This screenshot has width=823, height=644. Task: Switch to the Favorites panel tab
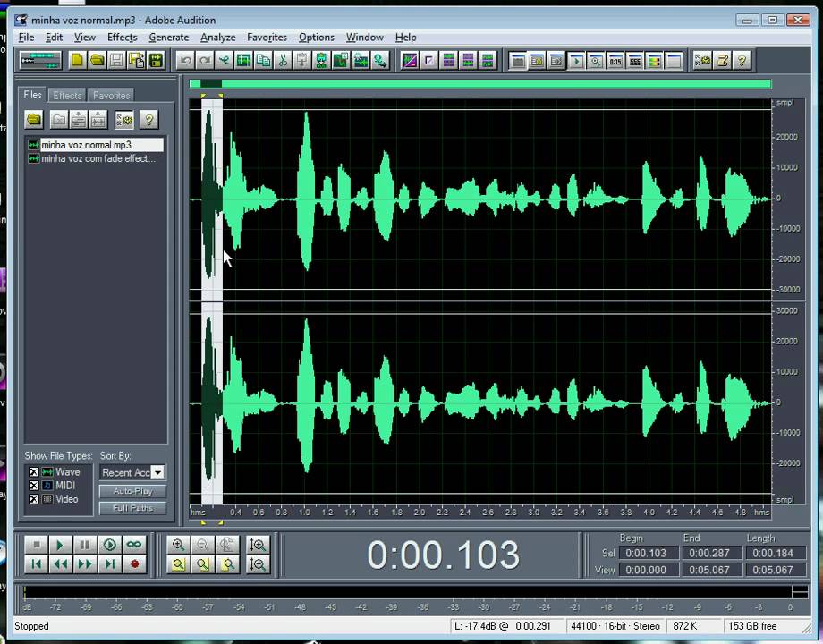coord(111,96)
